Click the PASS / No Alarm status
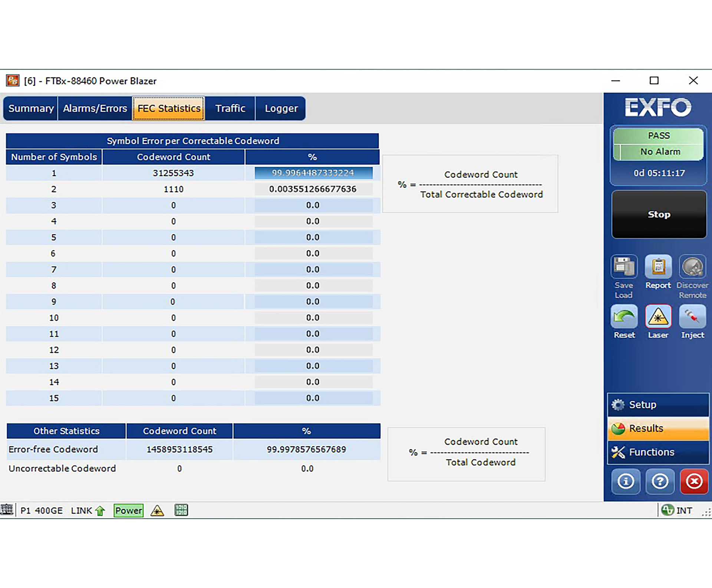 click(x=658, y=144)
